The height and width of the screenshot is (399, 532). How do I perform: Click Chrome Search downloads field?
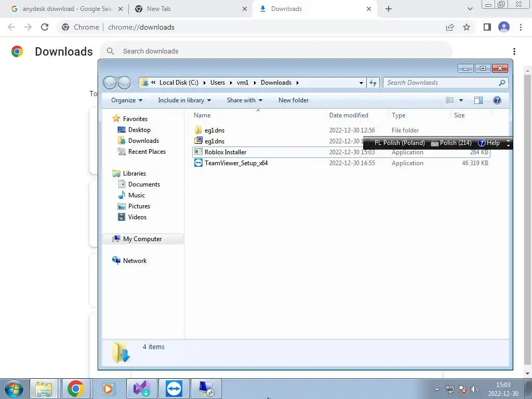point(276,51)
